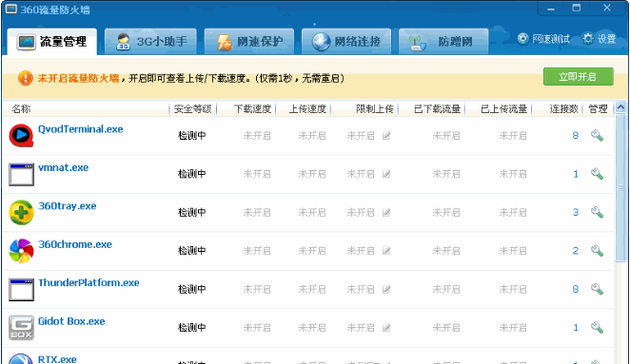This screenshot has width=630, height=364.
Task: Click the 设置 gear icon
Action: (588, 39)
